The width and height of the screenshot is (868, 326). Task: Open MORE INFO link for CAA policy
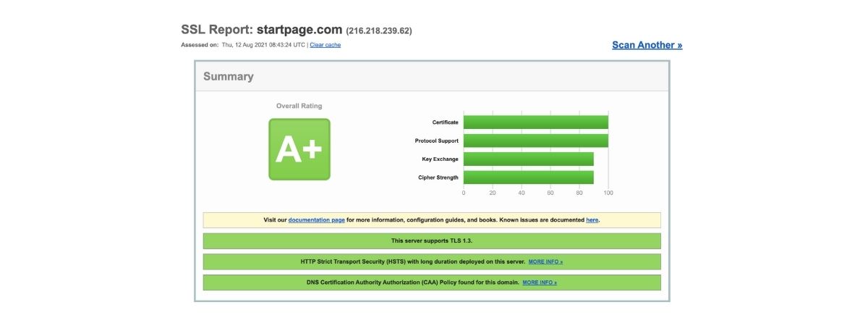(540, 283)
